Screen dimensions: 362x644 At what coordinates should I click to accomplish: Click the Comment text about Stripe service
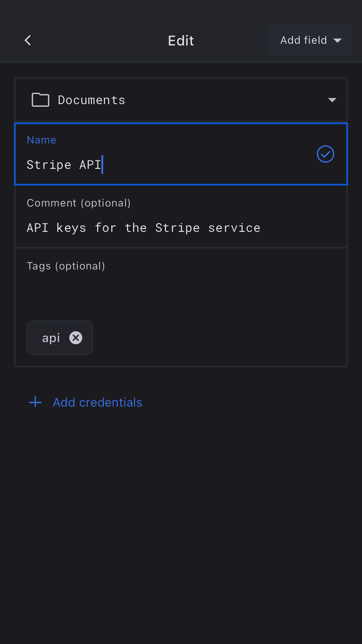tap(143, 228)
